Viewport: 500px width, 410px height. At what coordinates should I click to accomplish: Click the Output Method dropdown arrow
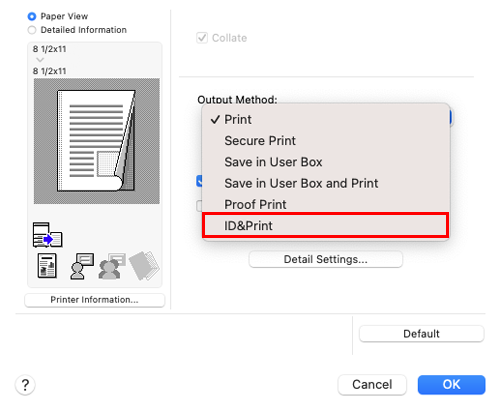(x=450, y=118)
